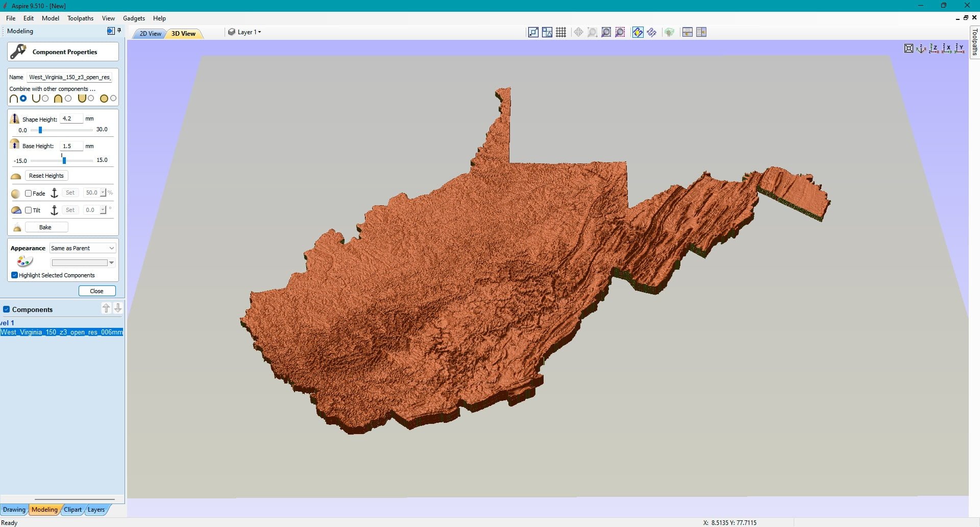
Task: Click the palette colour icon under Appearance
Action: pos(24,261)
